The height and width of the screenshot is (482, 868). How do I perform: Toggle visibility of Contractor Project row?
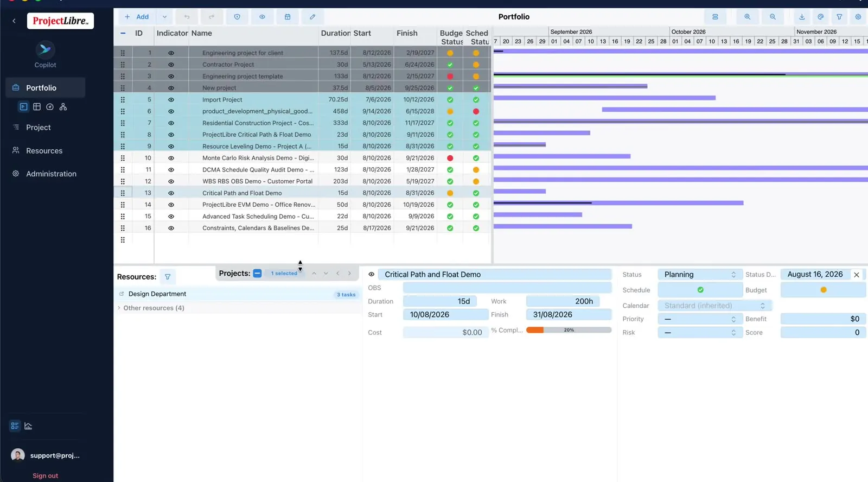click(171, 65)
